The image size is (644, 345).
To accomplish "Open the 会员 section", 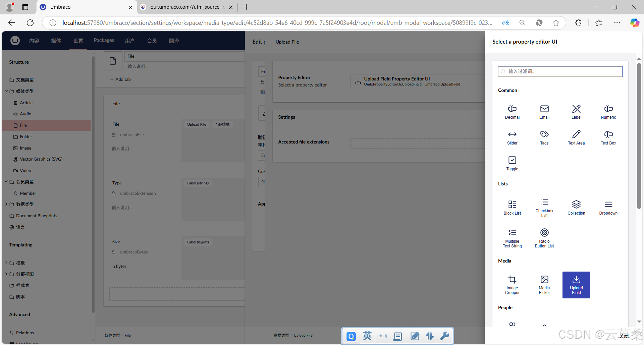I will [152, 41].
